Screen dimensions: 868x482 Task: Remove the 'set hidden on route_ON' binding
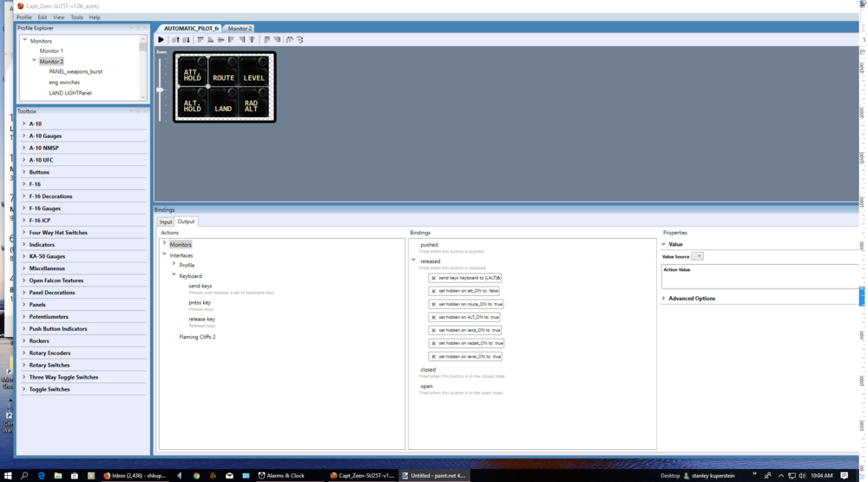tap(433, 304)
